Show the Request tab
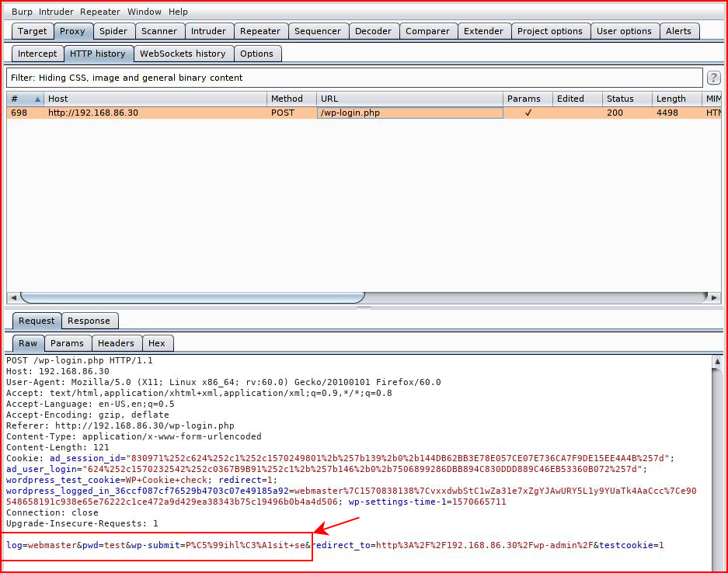728x573 pixels. [x=37, y=321]
